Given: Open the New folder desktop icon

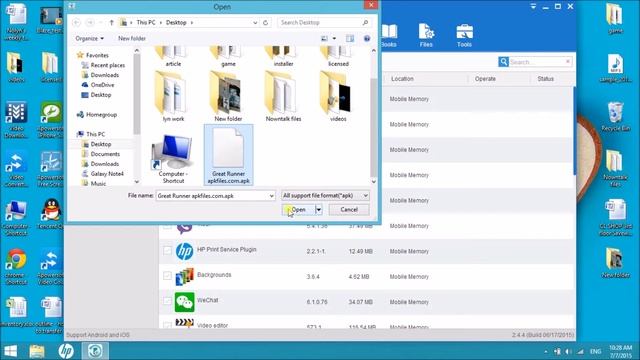Looking at the screenshot, I should click(x=615, y=263).
